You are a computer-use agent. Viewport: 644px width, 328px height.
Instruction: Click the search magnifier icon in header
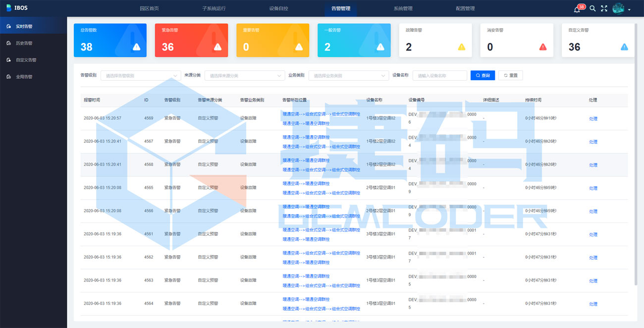[x=592, y=8]
